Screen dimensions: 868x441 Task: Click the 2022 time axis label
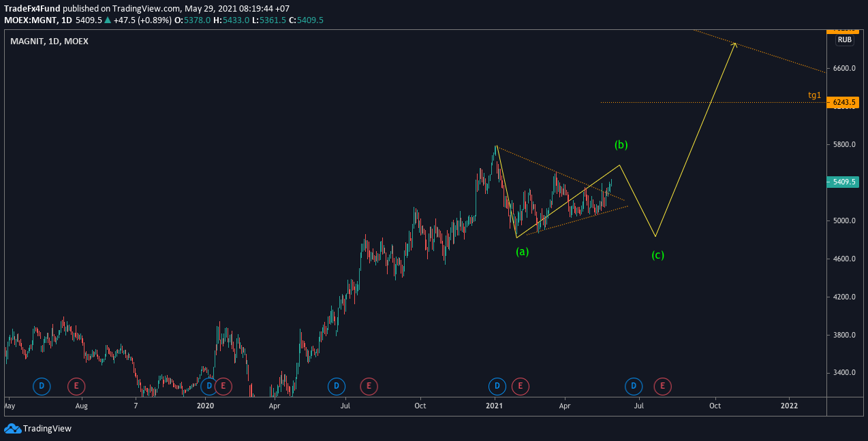click(x=789, y=406)
